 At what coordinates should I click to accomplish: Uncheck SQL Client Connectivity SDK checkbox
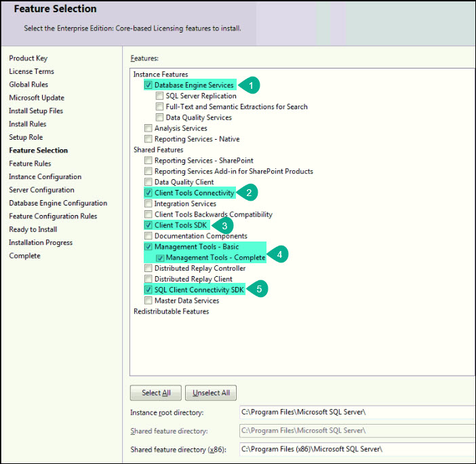point(148,290)
